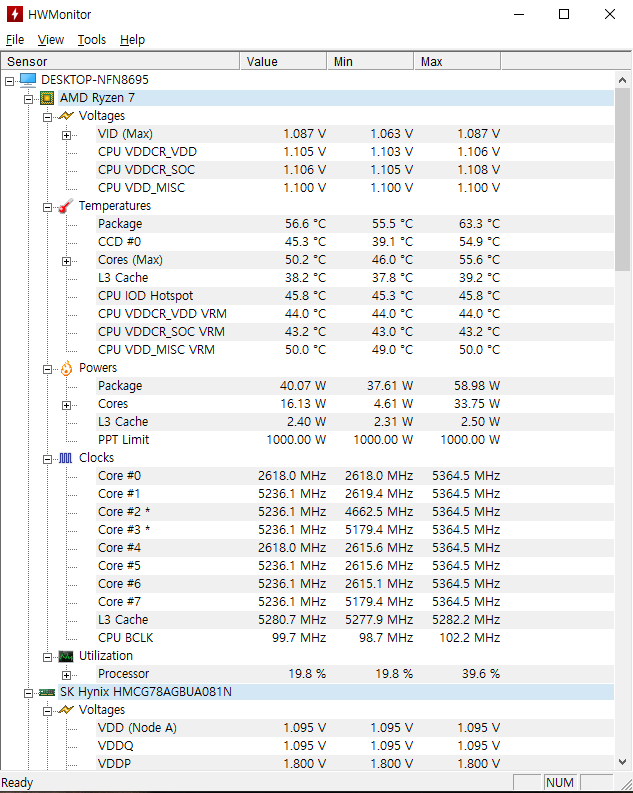Select the AMD Ryzen 7 row
The height and width of the screenshot is (793, 633).
pyautogui.click(x=336, y=98)
